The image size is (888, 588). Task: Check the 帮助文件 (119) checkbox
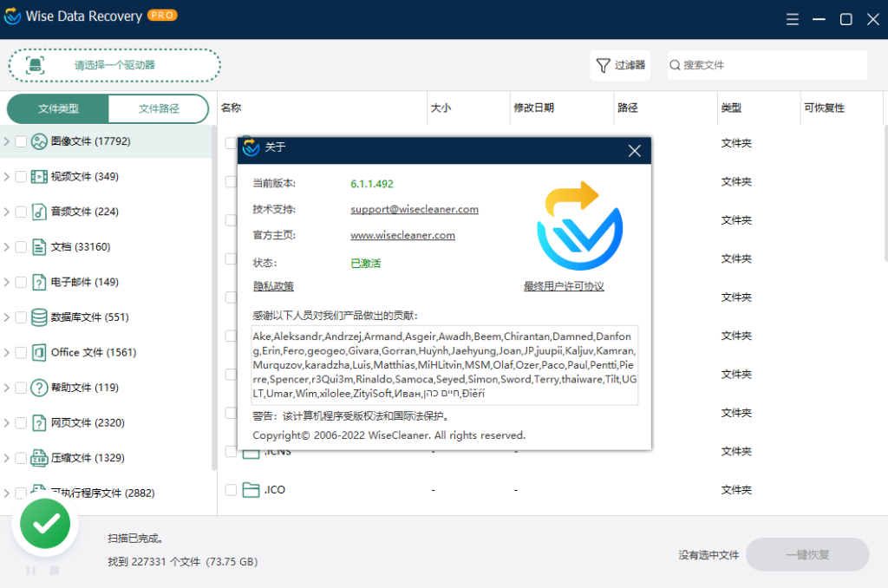21,388
